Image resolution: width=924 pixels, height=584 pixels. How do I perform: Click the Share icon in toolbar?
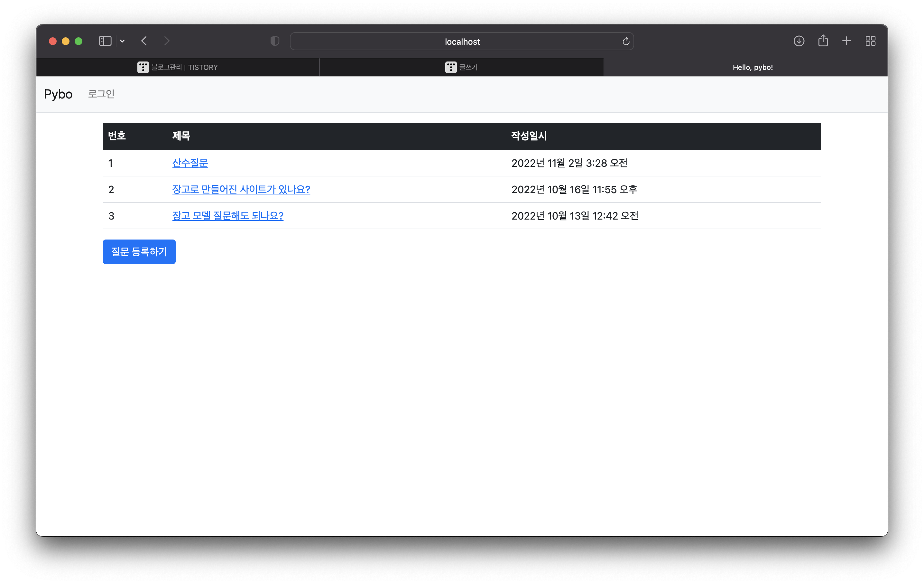[823, 41]
